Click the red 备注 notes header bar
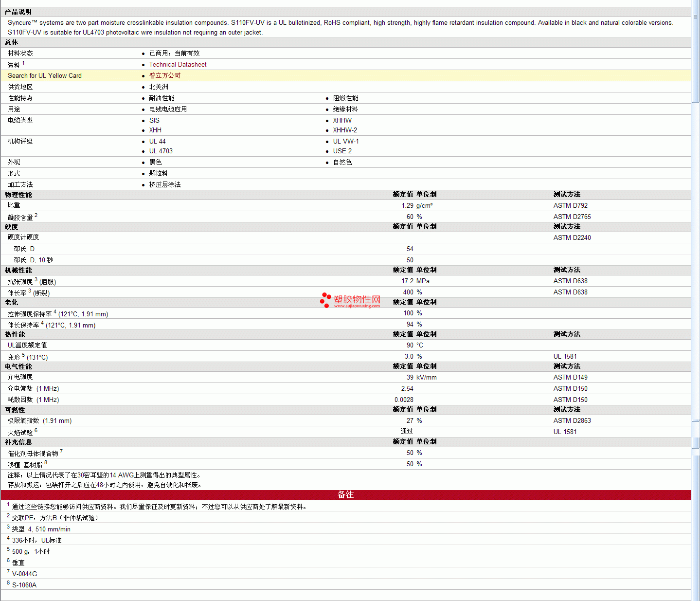This screenshot has height=601, width=700. click(x=346, y=494)
